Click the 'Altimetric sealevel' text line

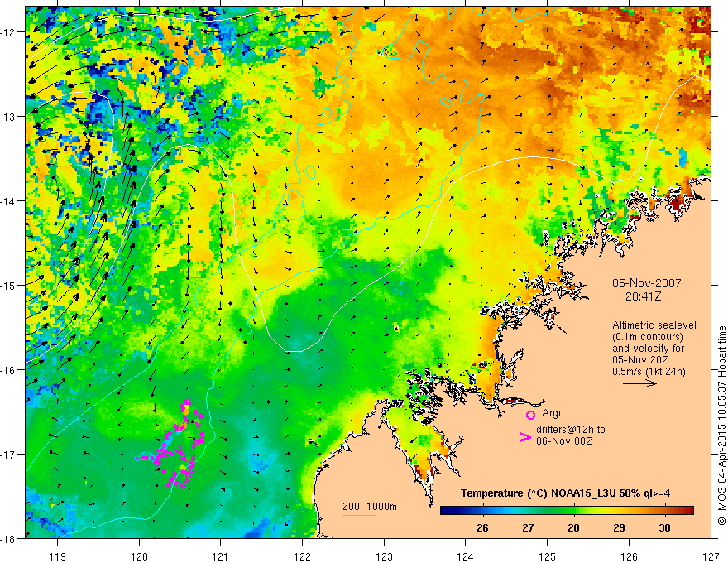point(654,325)
